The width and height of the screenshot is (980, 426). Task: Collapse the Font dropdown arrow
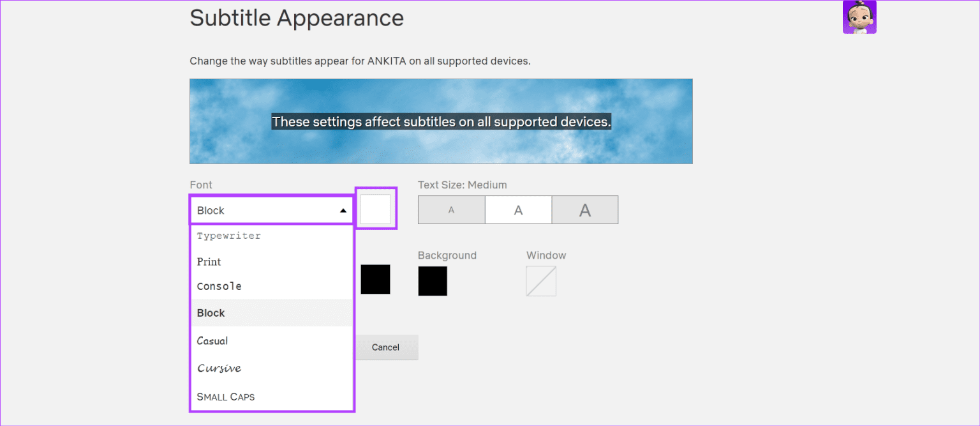(x=344, y=209)
